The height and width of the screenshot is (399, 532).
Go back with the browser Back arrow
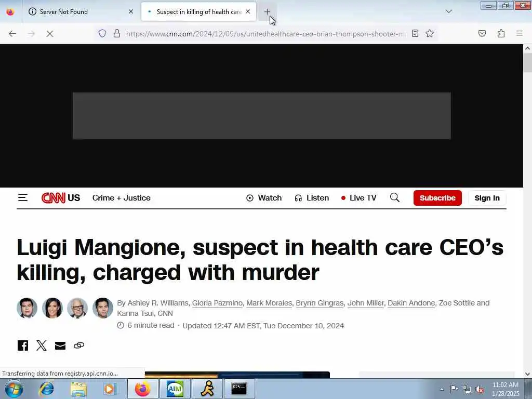12,34
